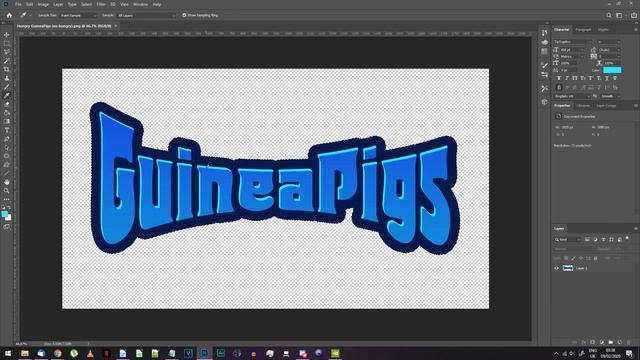Switch to the Paragraph tab
The image size is (640, 360).
[583, 30]
